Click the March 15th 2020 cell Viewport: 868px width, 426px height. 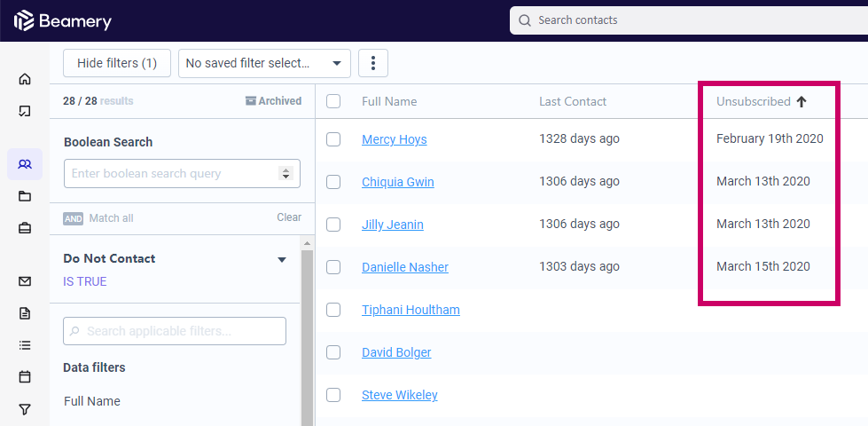tap(762, 266)
